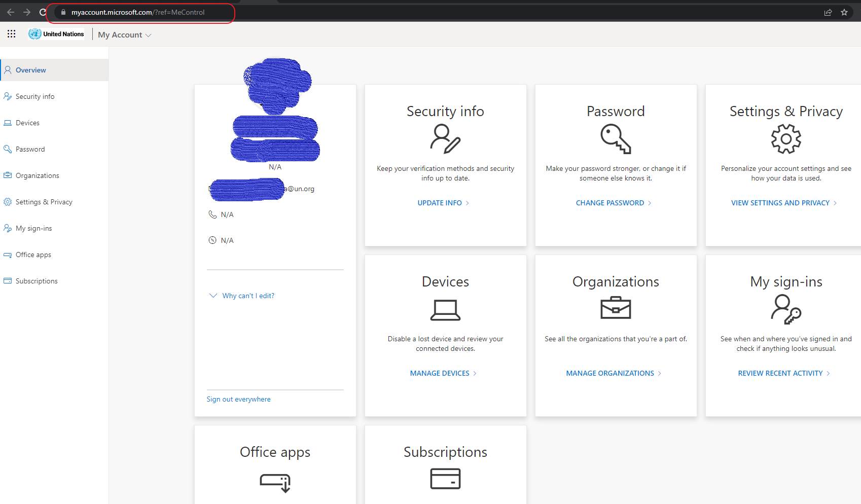Click the Security info card person-pencil icon
Image resolution: width=861 pixels, height=504 pixels.
(445, 139)
